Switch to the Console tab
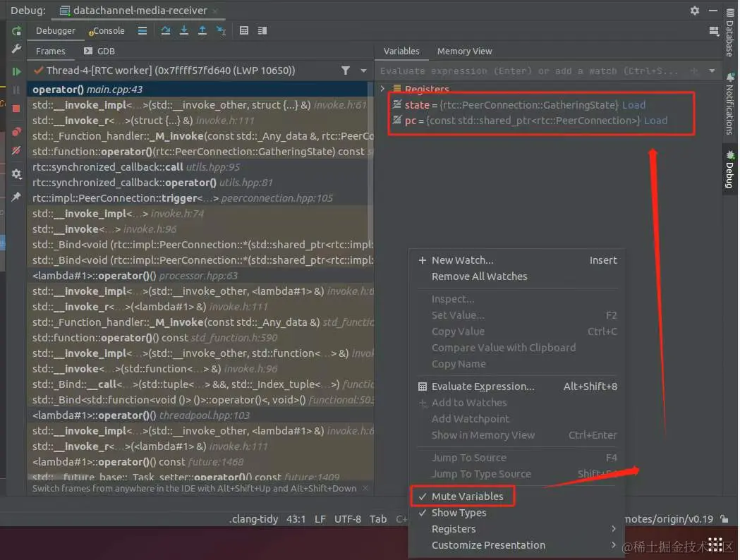 [107, 30]
